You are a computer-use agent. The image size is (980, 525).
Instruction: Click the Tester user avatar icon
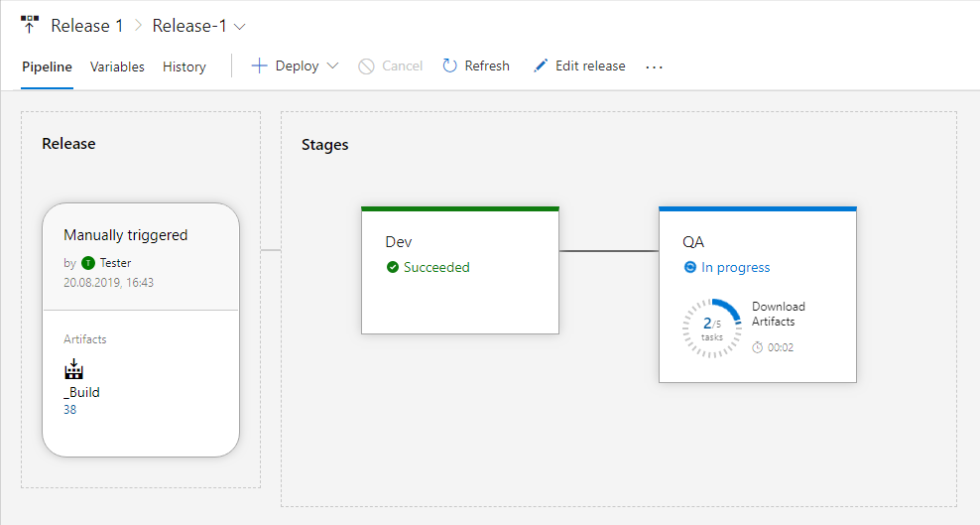88,263
